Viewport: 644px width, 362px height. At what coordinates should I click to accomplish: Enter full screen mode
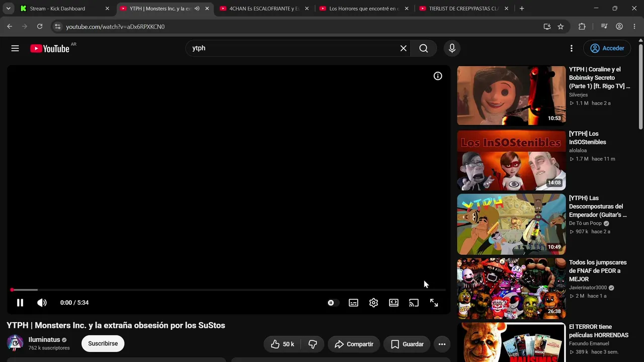click(x=434, y=303)
